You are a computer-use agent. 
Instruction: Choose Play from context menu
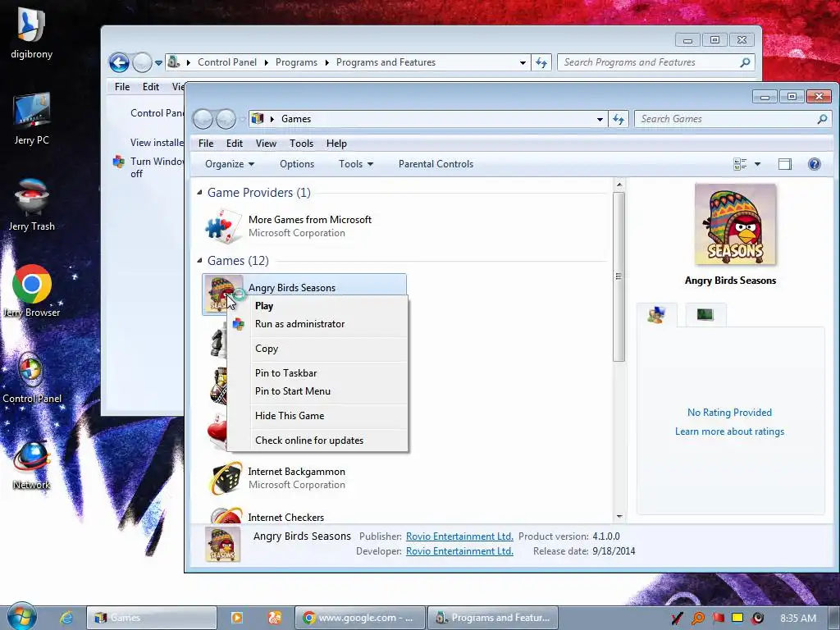(x=264, y=306)
